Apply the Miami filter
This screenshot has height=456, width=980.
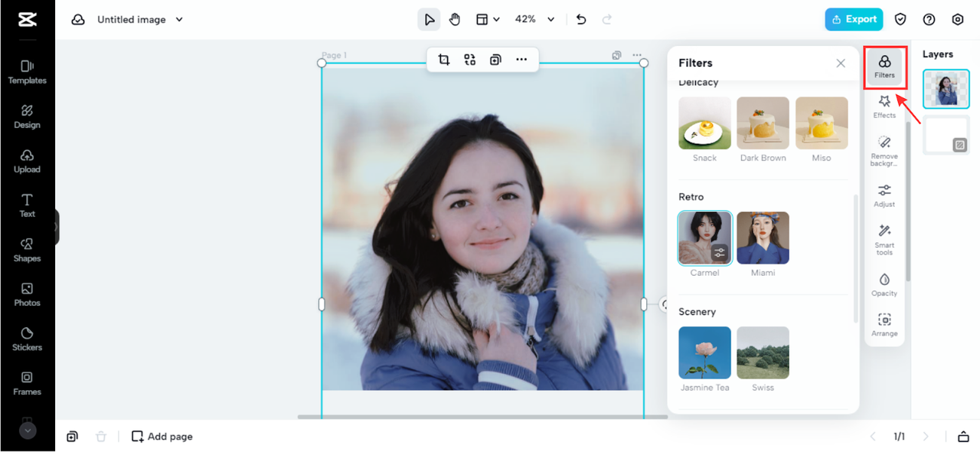pos(763,238)
